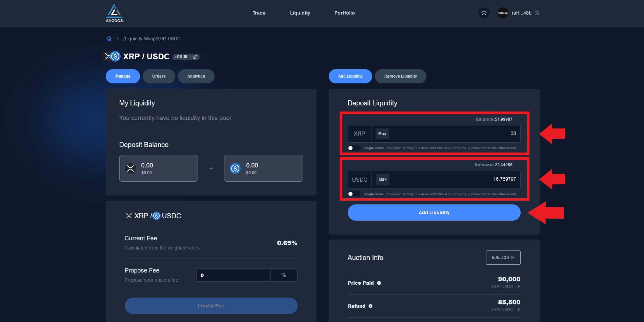Click the Propose Fee input field
Screen dimensions: 644x322
tap(233, 275)
